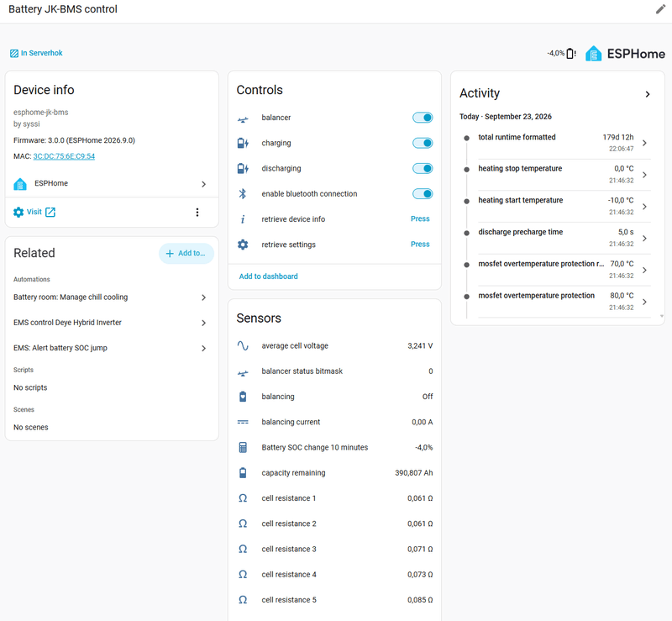Click the Activity panel scroll-down indicator arrow
Screen dimensions: 672x621
coord(662,316)
